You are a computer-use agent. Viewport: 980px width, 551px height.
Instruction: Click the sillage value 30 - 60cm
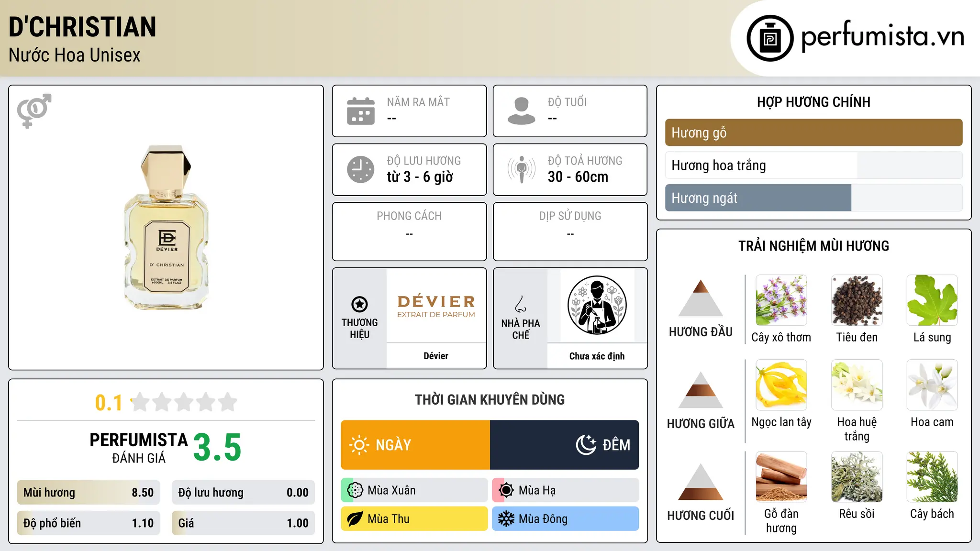pyautogui.click(x=578, y=177)
